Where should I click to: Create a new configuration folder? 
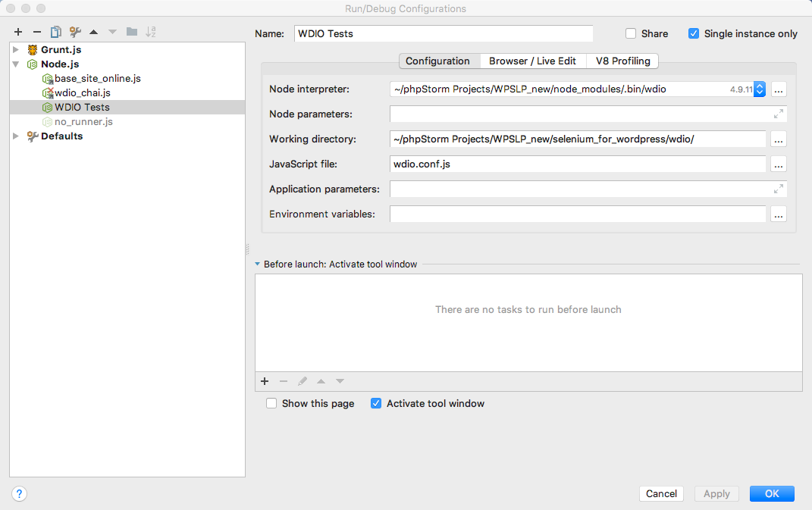click(130, 32)
